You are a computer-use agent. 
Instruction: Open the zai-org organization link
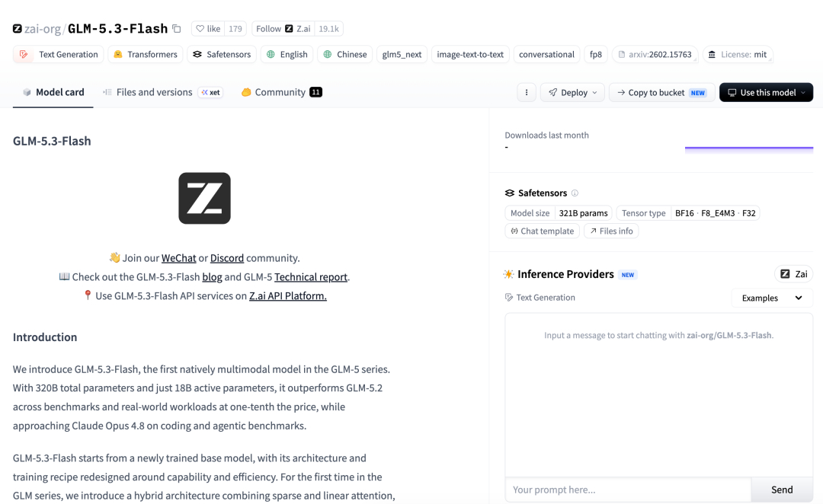tap(43, 29)
